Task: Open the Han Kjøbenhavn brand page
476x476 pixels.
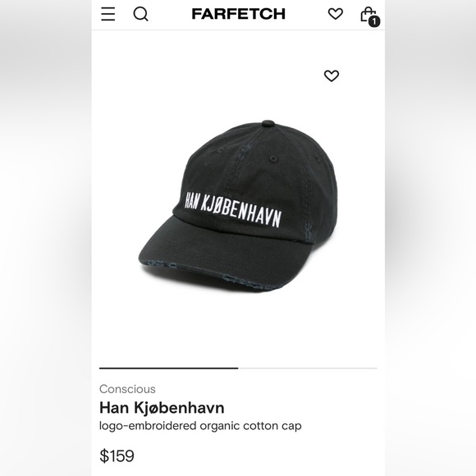Action: pyautogui.click(x=162, y=408)
